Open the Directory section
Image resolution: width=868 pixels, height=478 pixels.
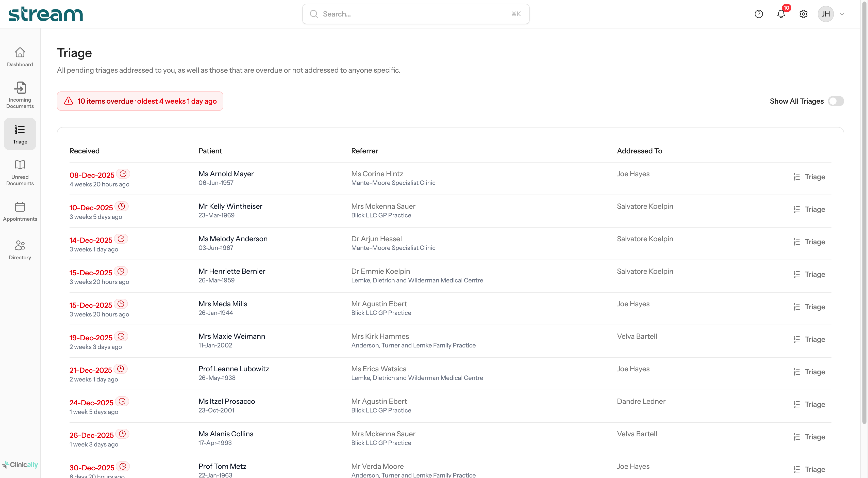(20, 249)
